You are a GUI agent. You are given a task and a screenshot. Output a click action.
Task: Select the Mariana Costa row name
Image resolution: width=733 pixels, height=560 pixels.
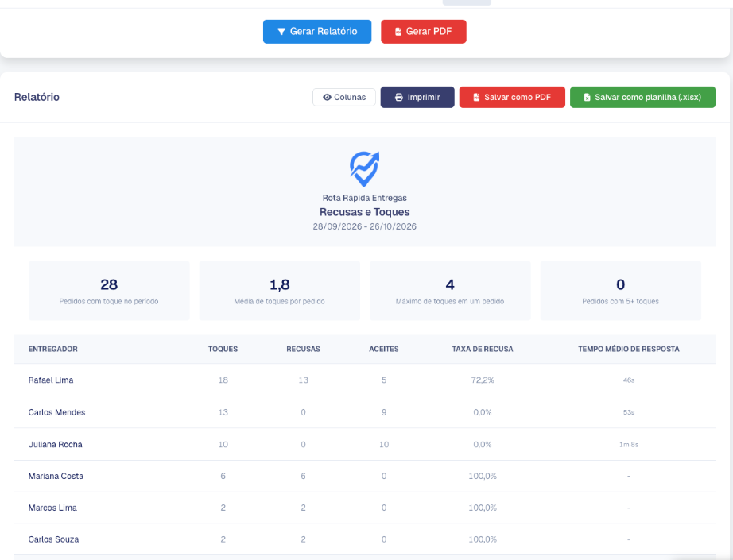click(56, 476)
